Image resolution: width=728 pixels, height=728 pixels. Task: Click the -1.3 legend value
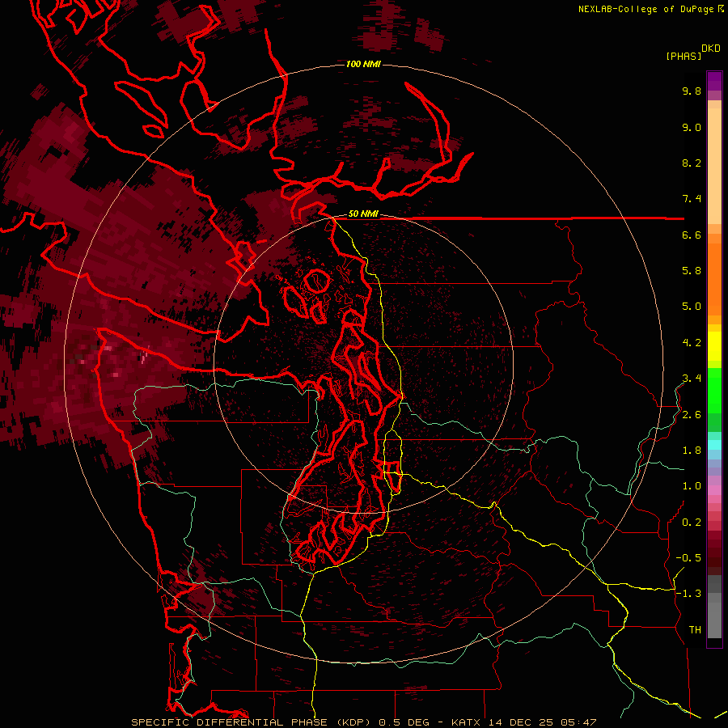tap(688, 594)
